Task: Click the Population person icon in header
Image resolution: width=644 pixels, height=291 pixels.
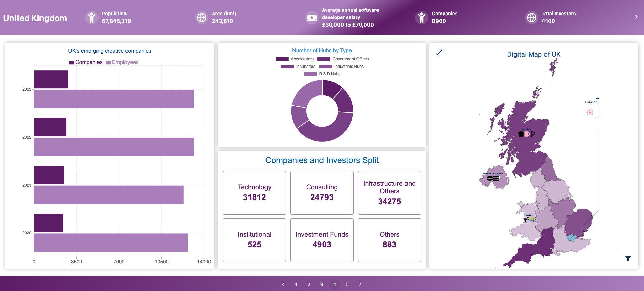Action: click(x=91, y=18)
